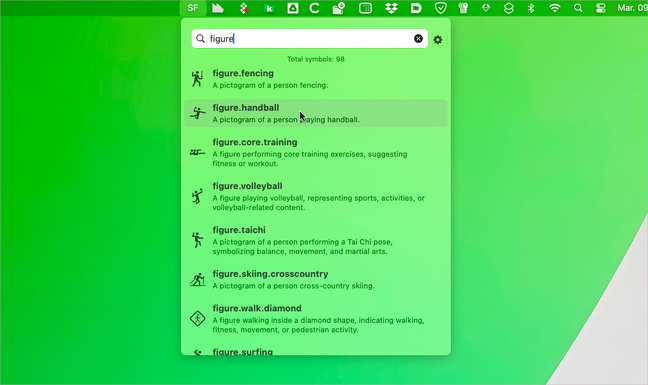Click the 'Total symbols: 98' label

pyautogui.click(x=316, y=59)
